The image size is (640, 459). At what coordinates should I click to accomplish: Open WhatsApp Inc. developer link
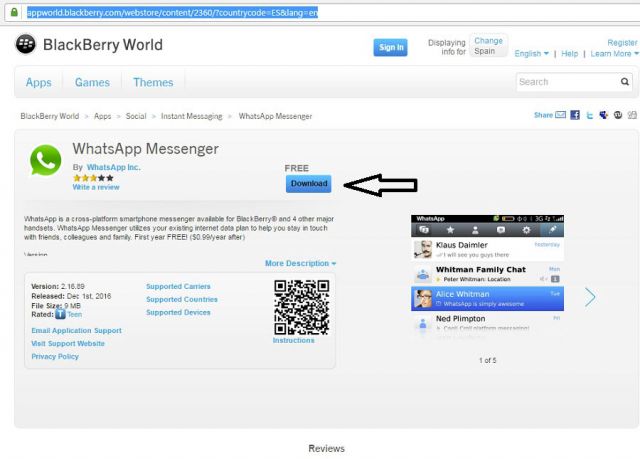(x=113, y=167)
